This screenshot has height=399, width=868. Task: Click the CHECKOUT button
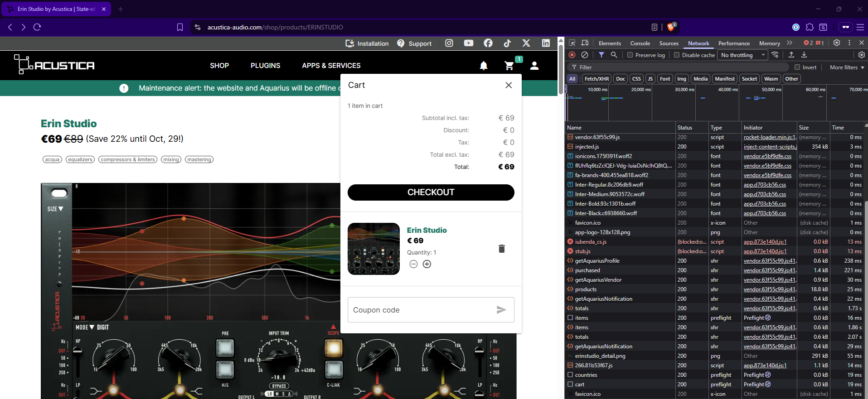[431, 192]
